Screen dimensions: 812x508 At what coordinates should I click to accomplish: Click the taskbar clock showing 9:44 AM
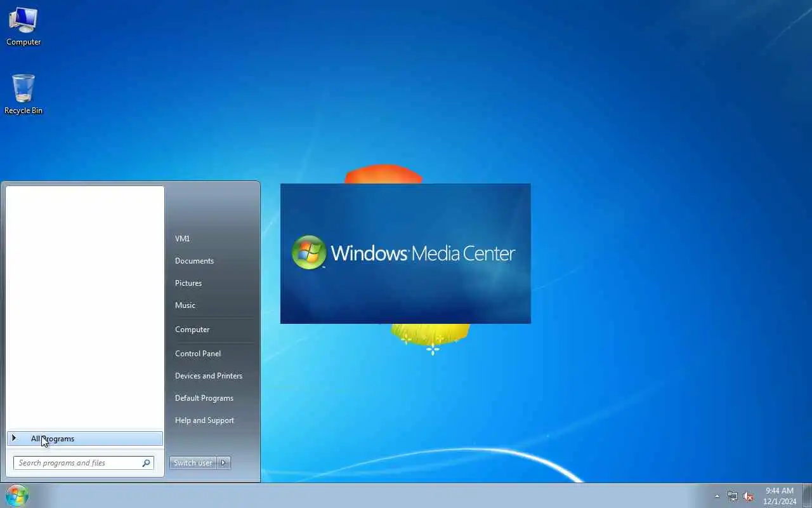780,496
